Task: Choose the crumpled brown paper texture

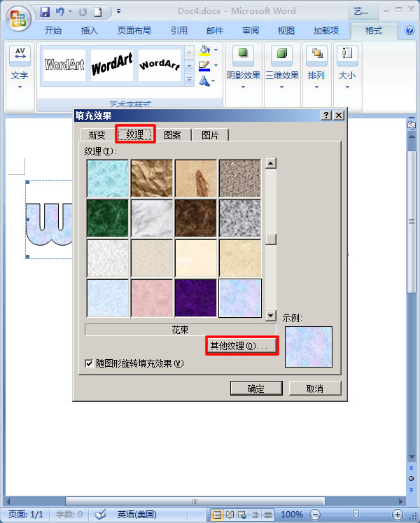Action: pos(152,179)
